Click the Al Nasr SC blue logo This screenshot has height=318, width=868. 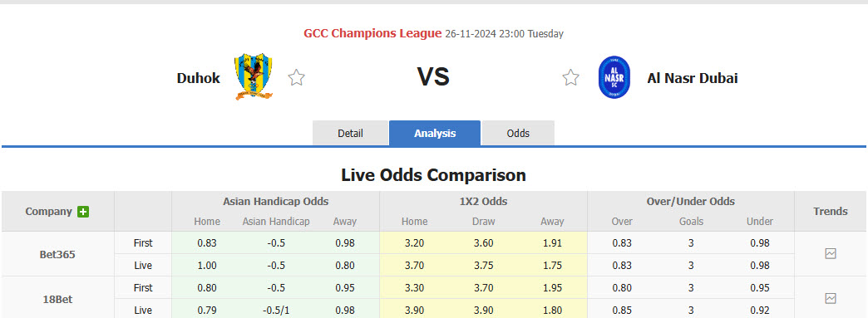[x=614, y=77]
